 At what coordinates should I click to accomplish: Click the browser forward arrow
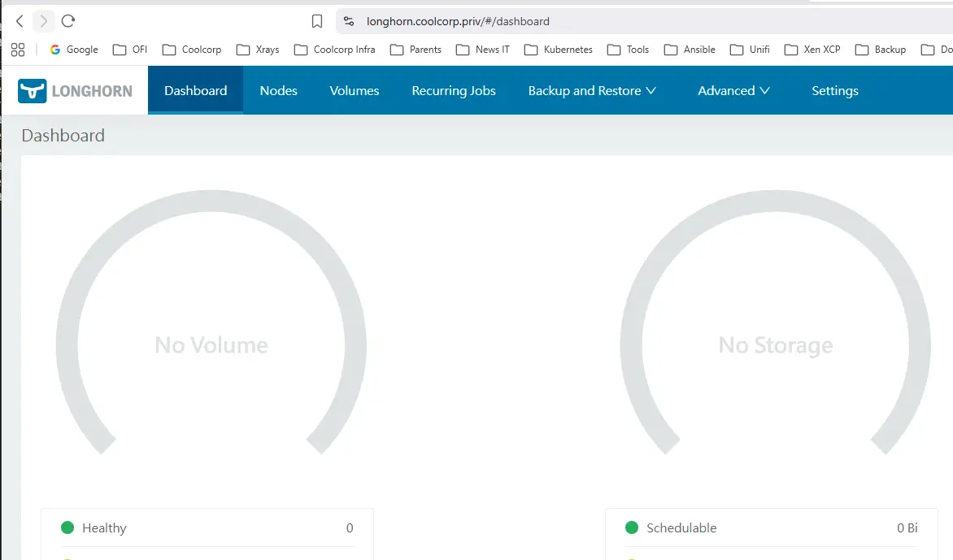(x=44, y=21)
